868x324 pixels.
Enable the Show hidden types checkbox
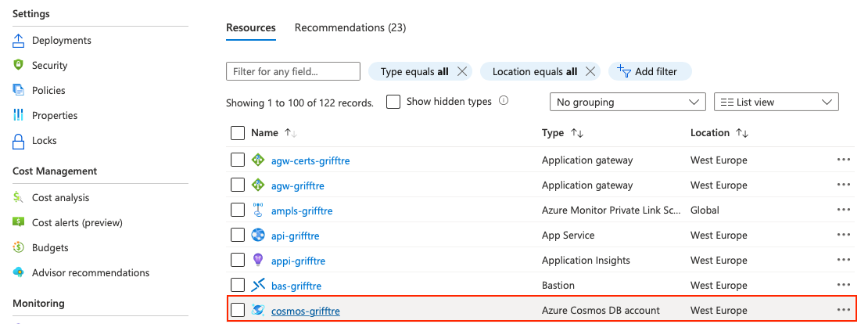(x=393, y=102)
